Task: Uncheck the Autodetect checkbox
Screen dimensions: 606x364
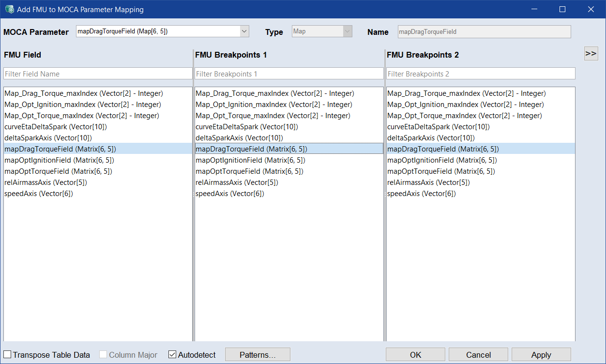Action: [x=172, y=355]
